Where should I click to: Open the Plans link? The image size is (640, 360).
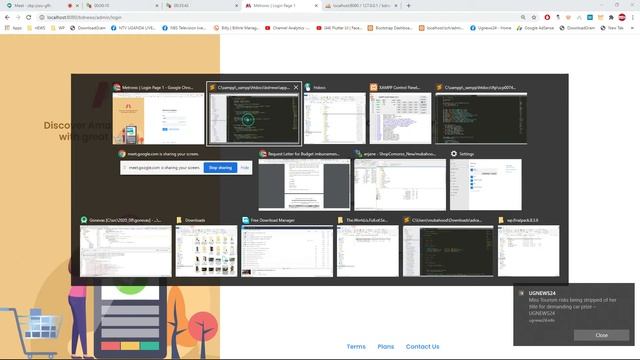click(x=386, y=347)
